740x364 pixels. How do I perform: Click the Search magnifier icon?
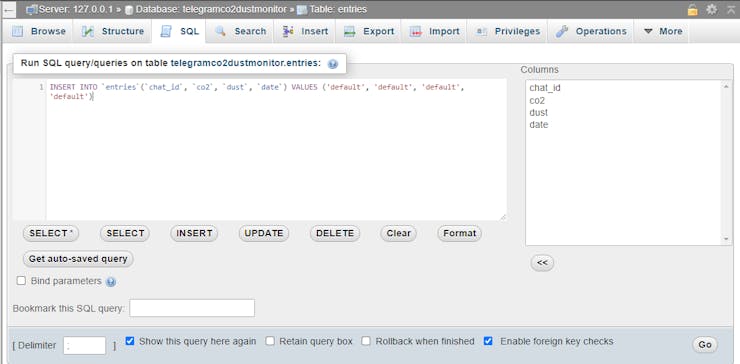tap(220, 32)
